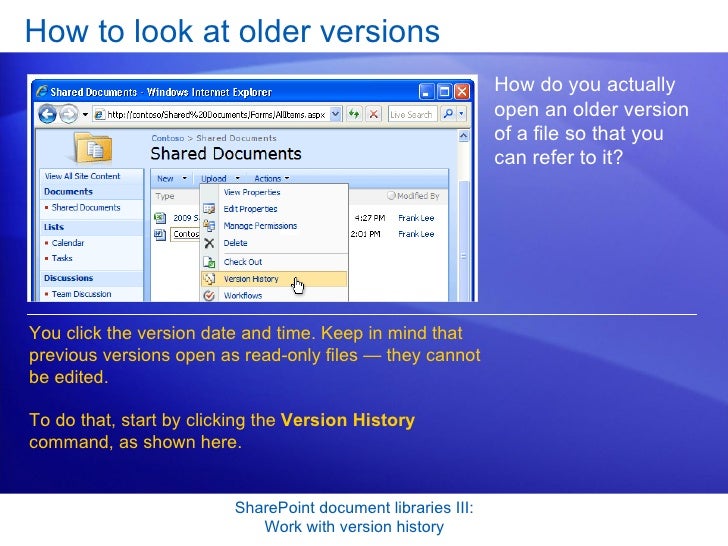Maximize the Internet Explorer window
728x546 pixels.
pyautogui.click(x=444, y=91)
